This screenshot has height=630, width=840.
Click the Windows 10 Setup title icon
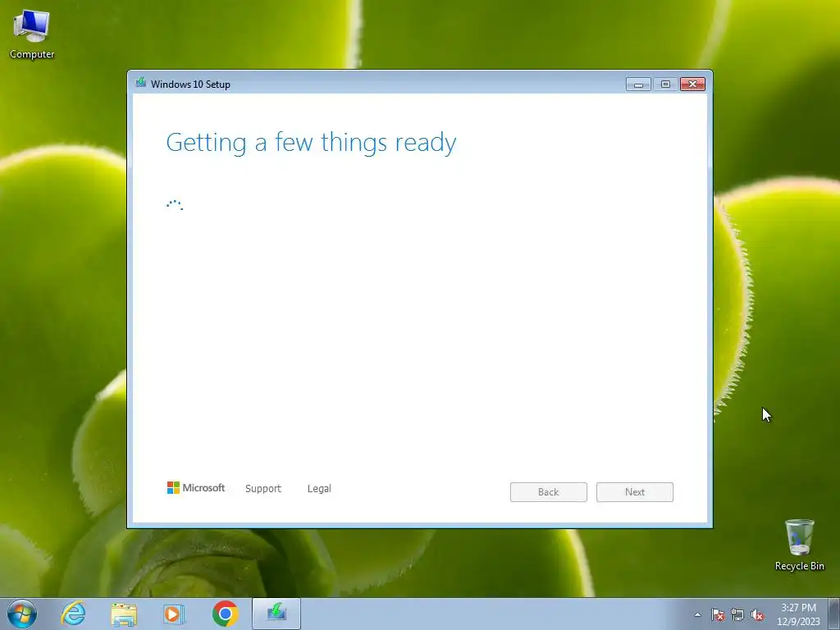[x=141, y=83]
